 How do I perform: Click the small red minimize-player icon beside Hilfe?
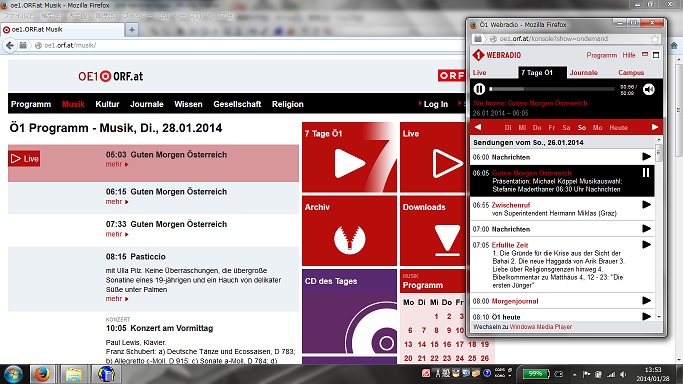click(x=645, y=54)
